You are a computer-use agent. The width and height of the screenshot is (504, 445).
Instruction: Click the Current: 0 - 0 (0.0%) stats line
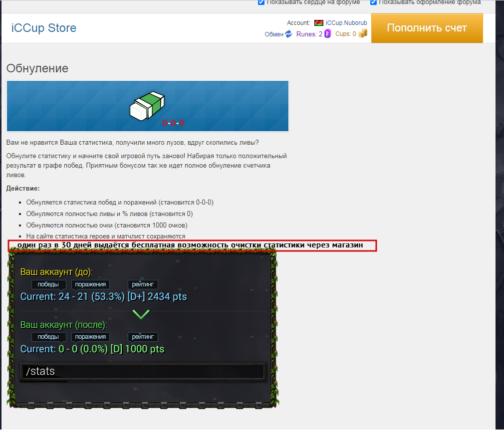92,349
